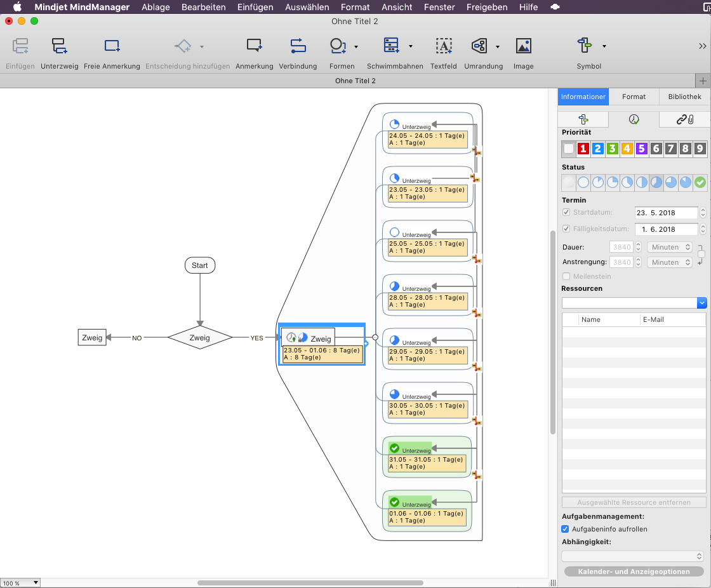Open the zoom level 100 % dropdown
This screenshot has height=588, width=711.
tap(20, 583)
